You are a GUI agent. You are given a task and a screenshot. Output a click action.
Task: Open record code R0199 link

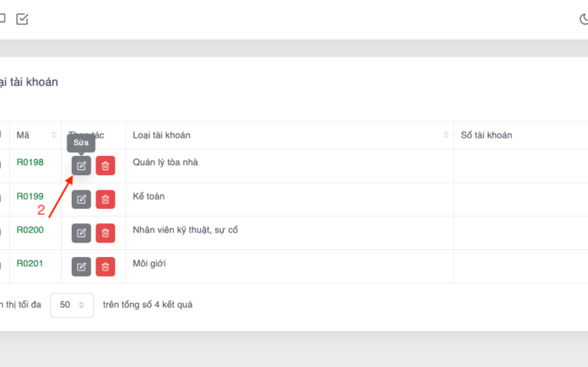click(x=31, y=196)
